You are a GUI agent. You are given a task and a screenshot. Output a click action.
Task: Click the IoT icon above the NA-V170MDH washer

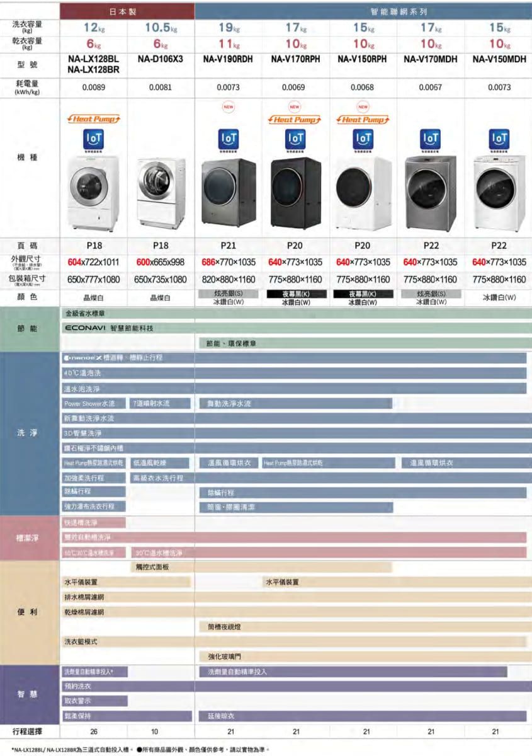coord(431,139)
